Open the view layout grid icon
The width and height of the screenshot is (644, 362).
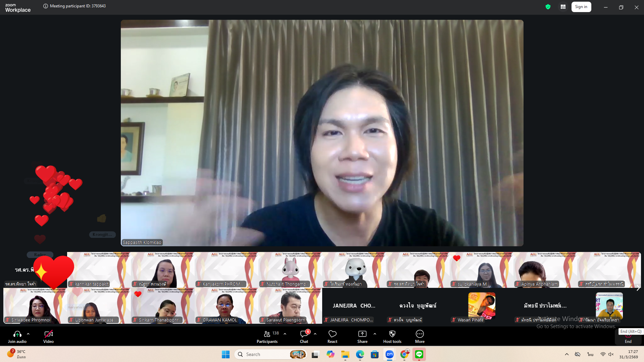click(563, 7)
